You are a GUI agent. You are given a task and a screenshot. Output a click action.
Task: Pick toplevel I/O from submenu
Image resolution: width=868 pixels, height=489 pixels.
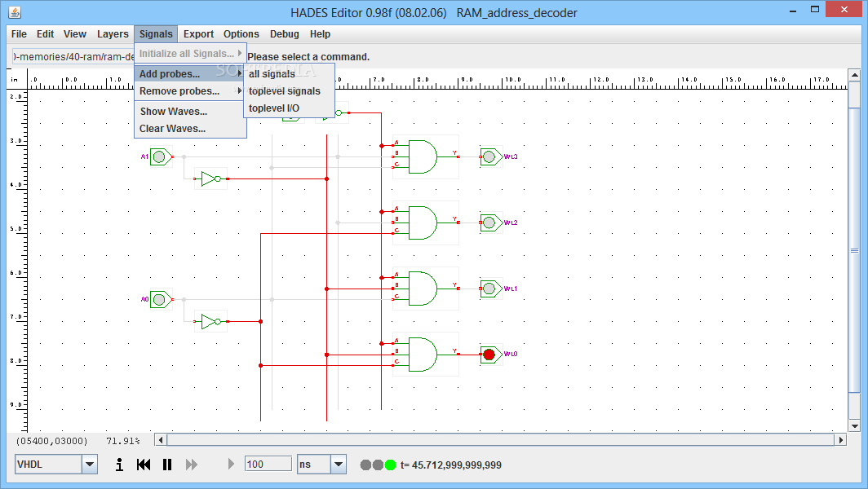289,108
